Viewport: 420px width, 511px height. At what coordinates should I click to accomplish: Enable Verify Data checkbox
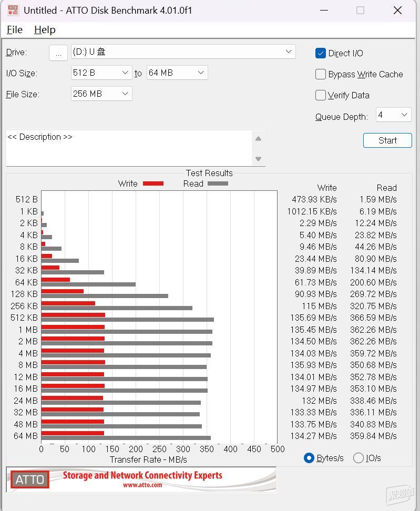click(321, 95)
